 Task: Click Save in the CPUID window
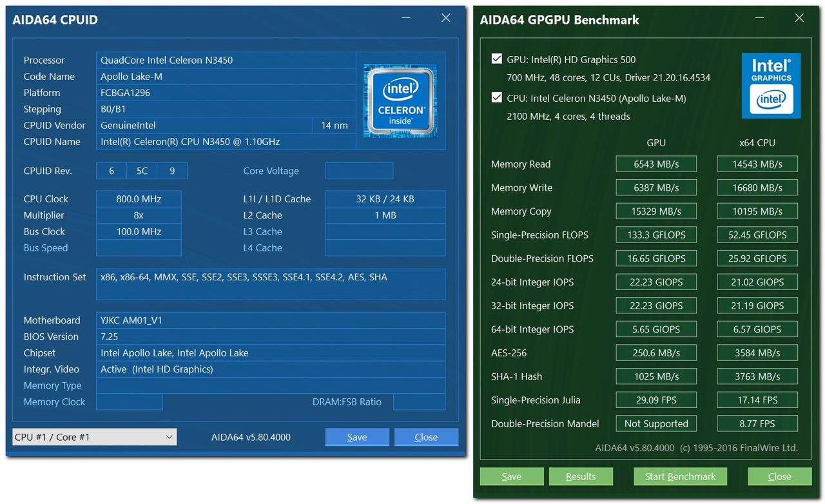coord(357,437)
